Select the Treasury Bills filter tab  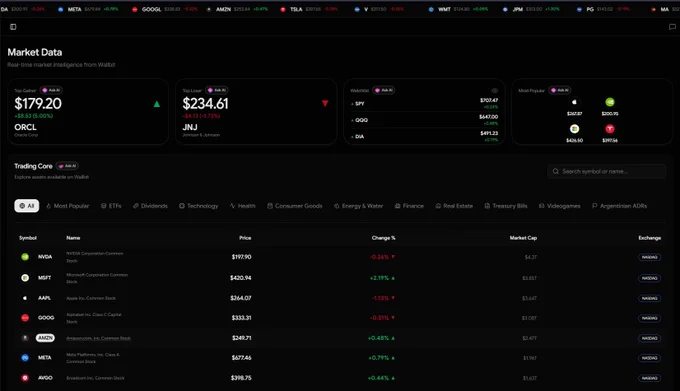506,206
